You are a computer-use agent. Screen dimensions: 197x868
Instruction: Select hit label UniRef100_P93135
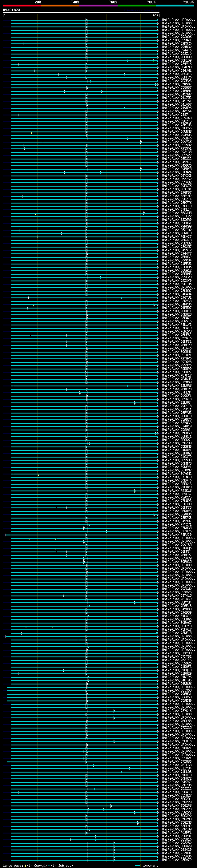177,152
